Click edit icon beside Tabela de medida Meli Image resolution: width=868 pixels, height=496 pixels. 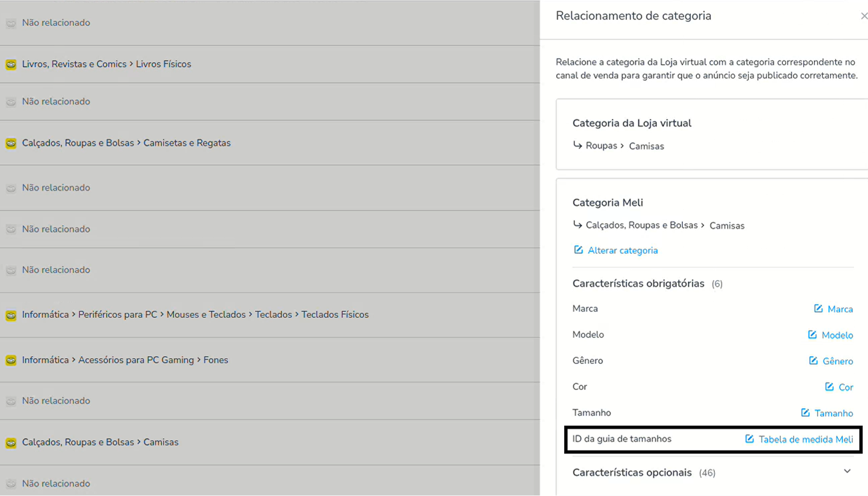749,439
